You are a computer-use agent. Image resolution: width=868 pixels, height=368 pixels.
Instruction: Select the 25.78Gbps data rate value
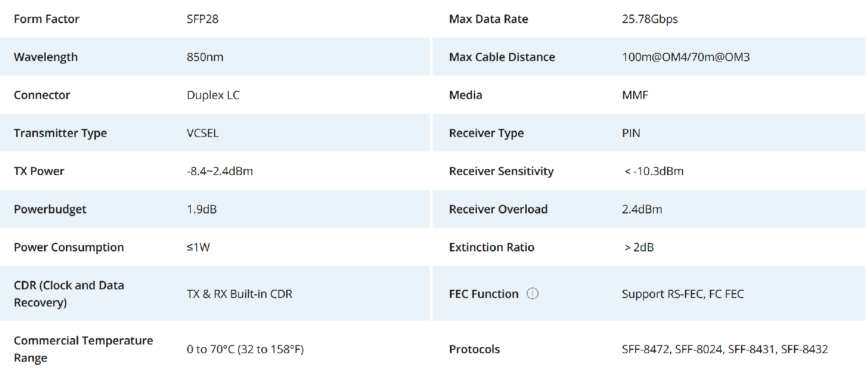click(650, 19)
